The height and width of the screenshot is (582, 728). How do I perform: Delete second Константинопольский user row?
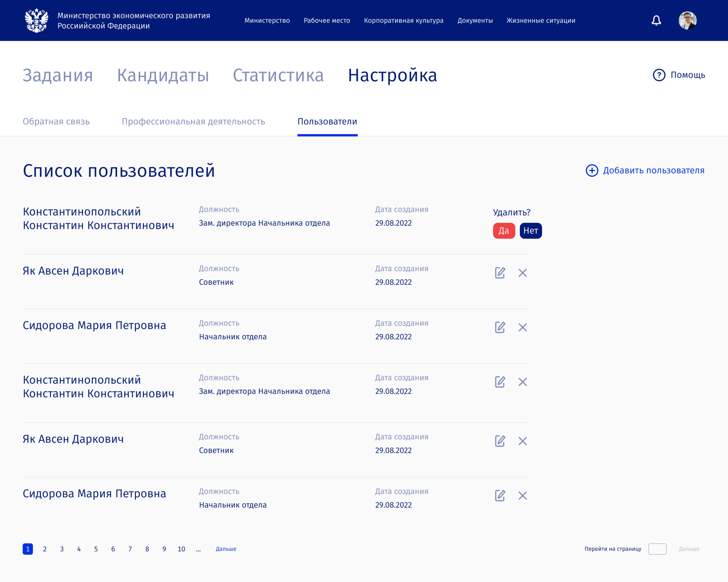(522, 382)
